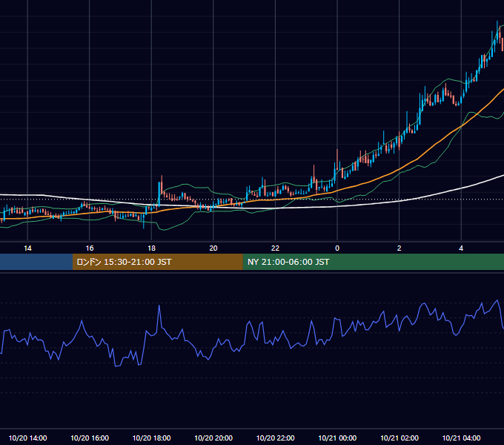The height and width of the screenshot is (445, 504).
Task: Click the "0" hour label on price chart axis
Action: 337,248
